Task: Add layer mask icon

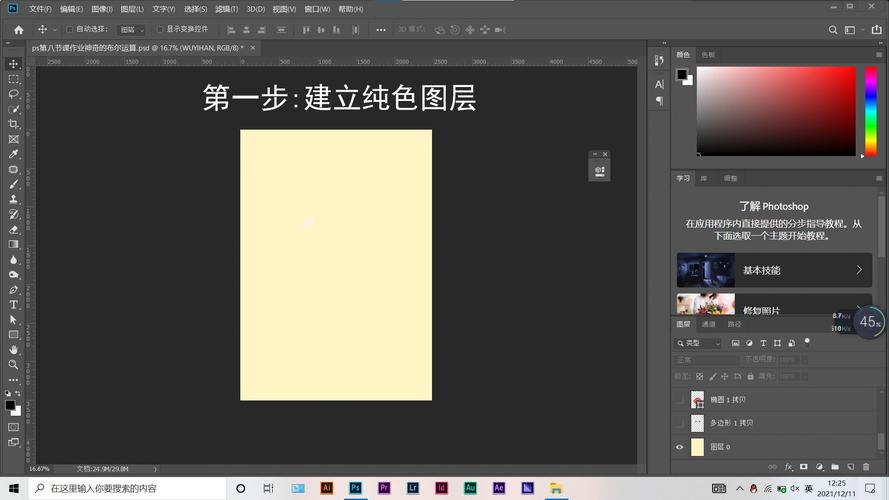Action: pyautogui.click(x=803, y=467)
